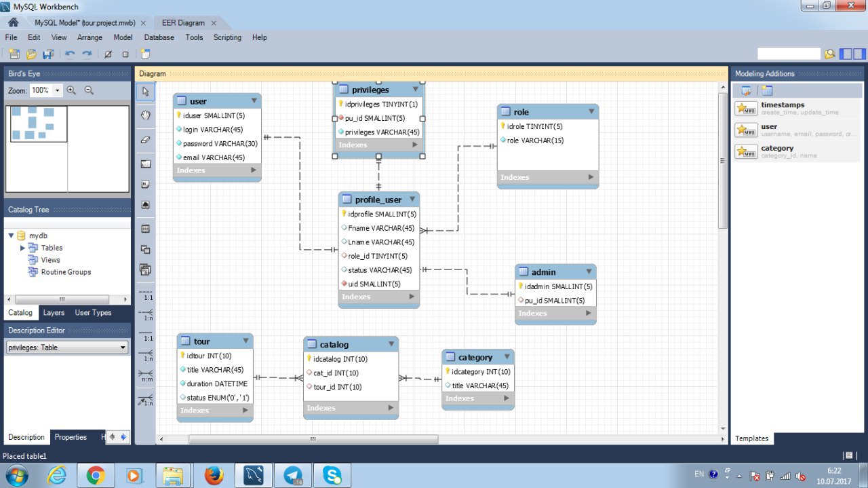The image size is (868, 488).
Task: Toggle the grid display toolbar button
Action: [107, 54]
